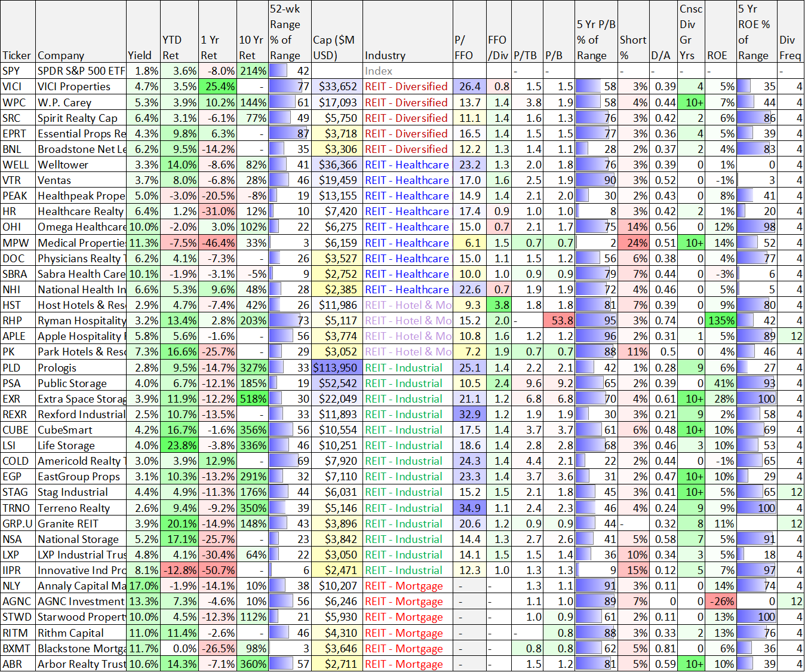Click the Rithm Capital company cell

point(81,633)
